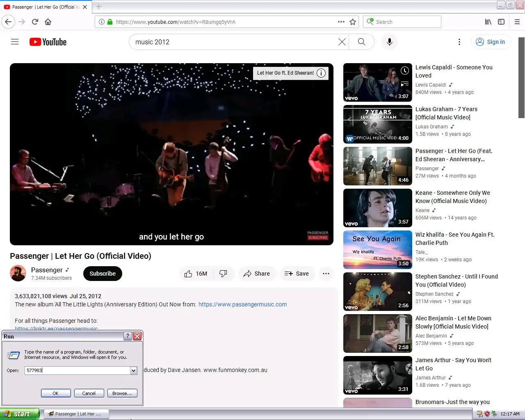Go to YouTube home via logo
Screen dimensions: 525x420
[x=48, y=42]
